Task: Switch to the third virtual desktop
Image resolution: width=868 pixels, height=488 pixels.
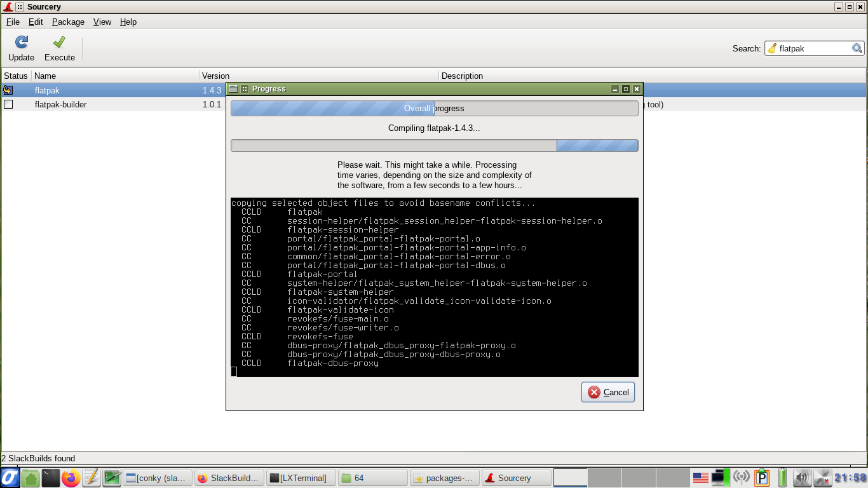Action: pyautogui.click(x=639, y=478)
